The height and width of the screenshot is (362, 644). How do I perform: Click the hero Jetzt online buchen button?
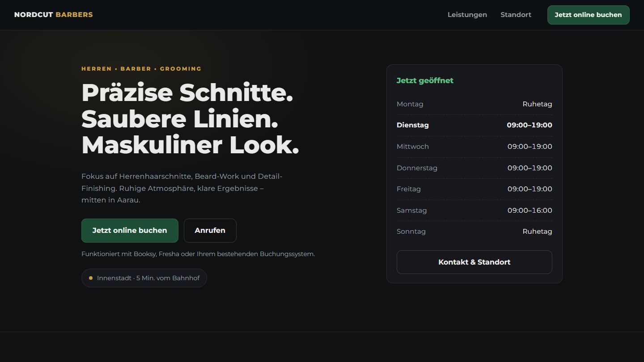[130, 231]
